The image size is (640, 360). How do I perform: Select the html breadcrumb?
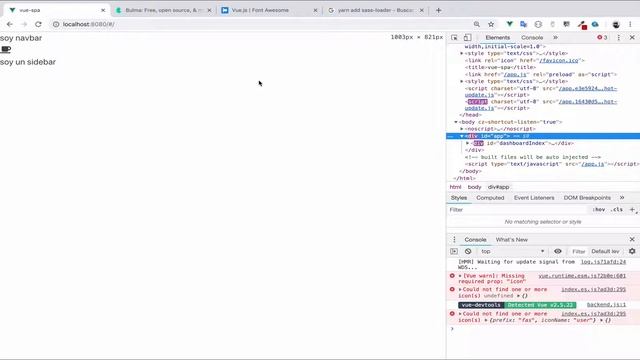[455, 187]
